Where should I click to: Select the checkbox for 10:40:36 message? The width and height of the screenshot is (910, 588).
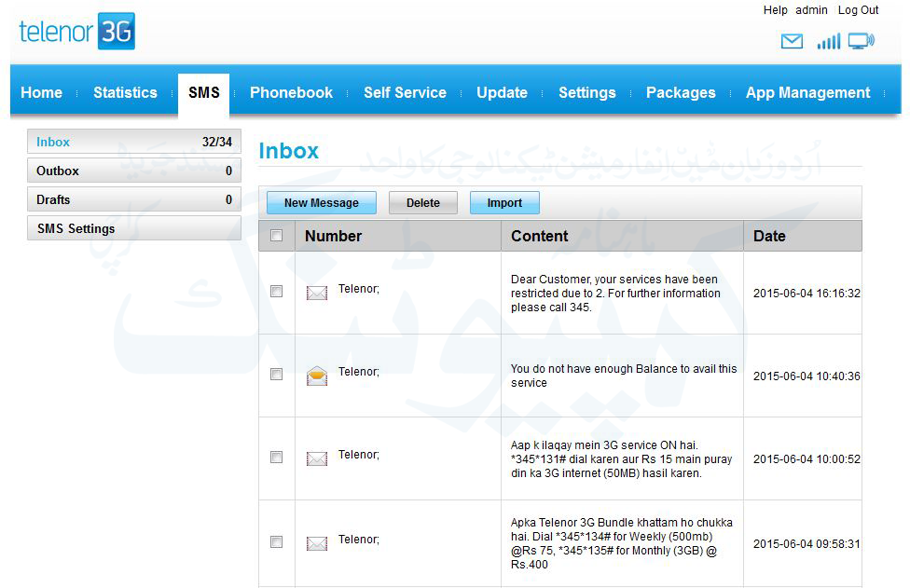click(x=276, y=375)
